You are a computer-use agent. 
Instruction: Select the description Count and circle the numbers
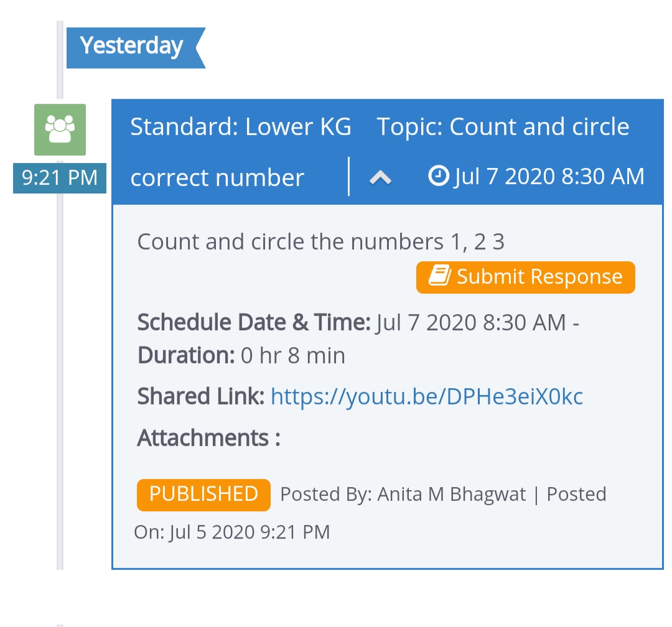[x=320, y=242]
